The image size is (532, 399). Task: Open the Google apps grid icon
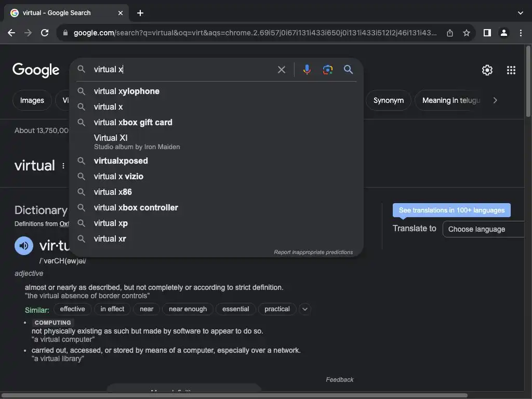click(511, 70)
